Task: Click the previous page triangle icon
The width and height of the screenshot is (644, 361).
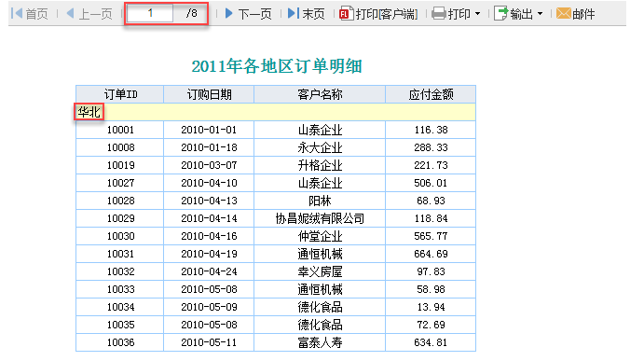Action: (x=70, y=13)
